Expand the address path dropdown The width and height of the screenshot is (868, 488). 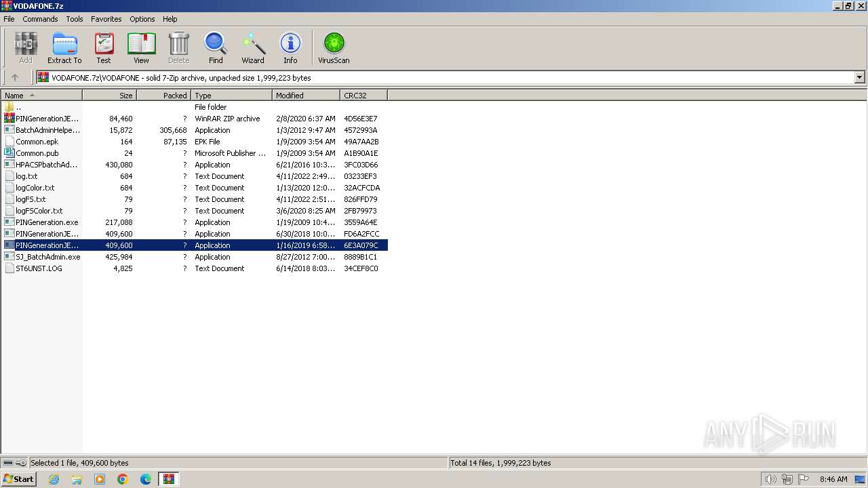point(860,77)
